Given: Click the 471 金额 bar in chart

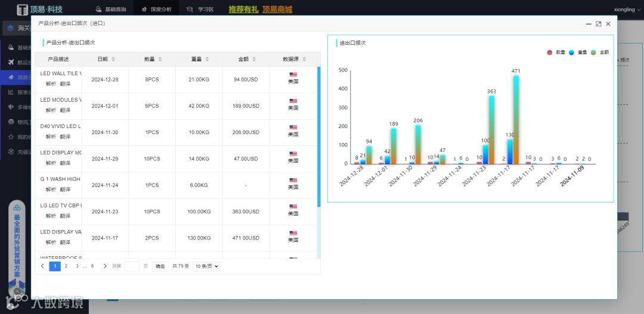Looking at the screenshot, I should [x=516, y=120].
